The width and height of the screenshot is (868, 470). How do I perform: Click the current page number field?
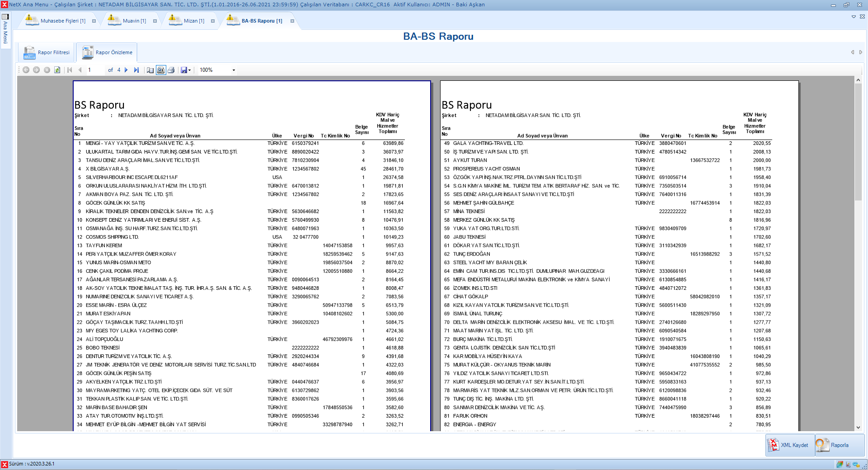(x=95, y=70)
